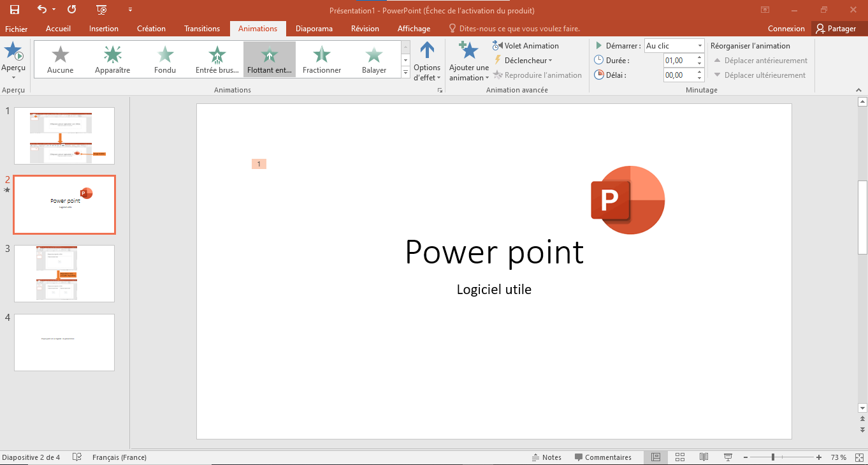
Task: Select the Diaporama tab
Action: 314,29
